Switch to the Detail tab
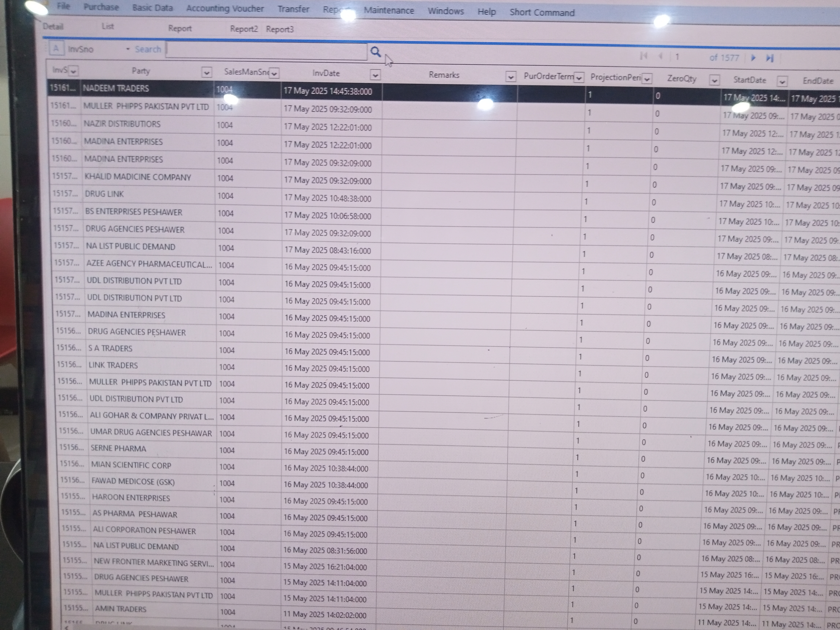 point(53,27)
